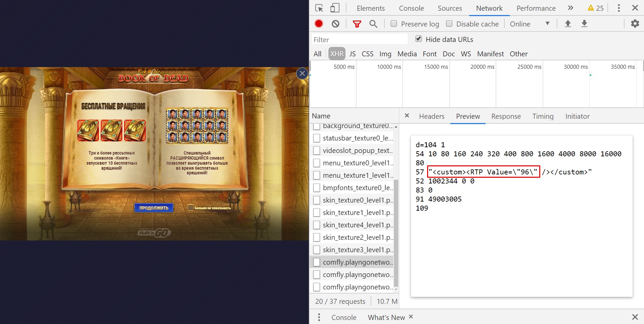Enable the Preserve log checkbox

click(394, 23)
